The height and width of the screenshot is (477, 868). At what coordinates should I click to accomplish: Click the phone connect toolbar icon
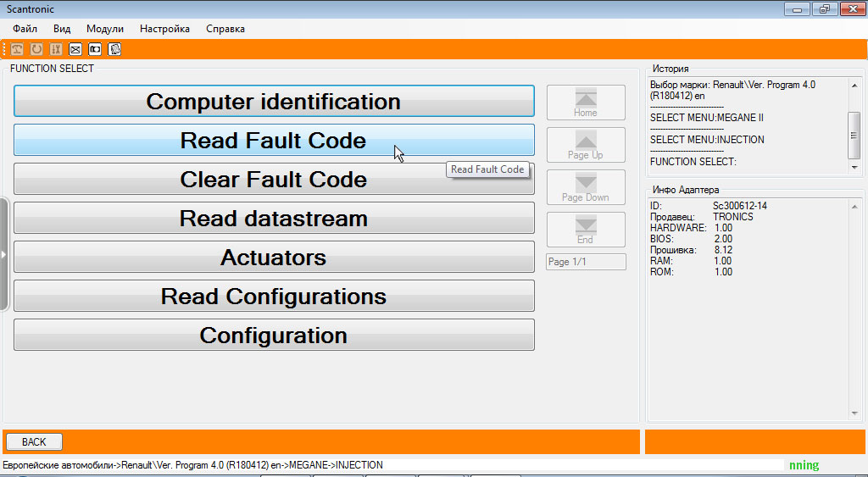(17, 49)
